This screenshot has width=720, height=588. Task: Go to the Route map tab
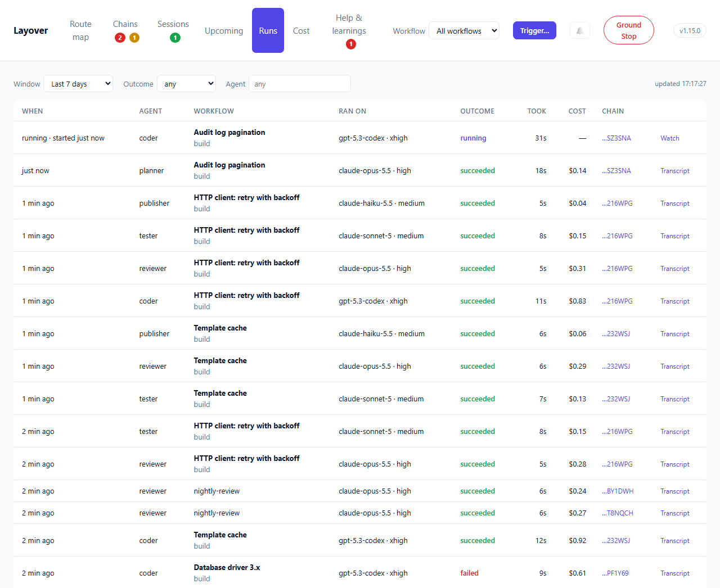(80, 30)
